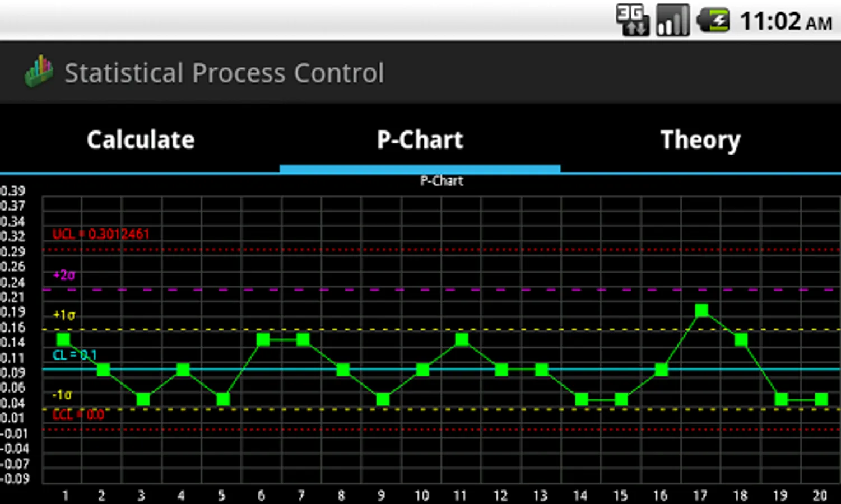The height and width of the screenshot is (504, 841).
Task: Click y-axis value -0.09
Action: [x=14, y=478]
